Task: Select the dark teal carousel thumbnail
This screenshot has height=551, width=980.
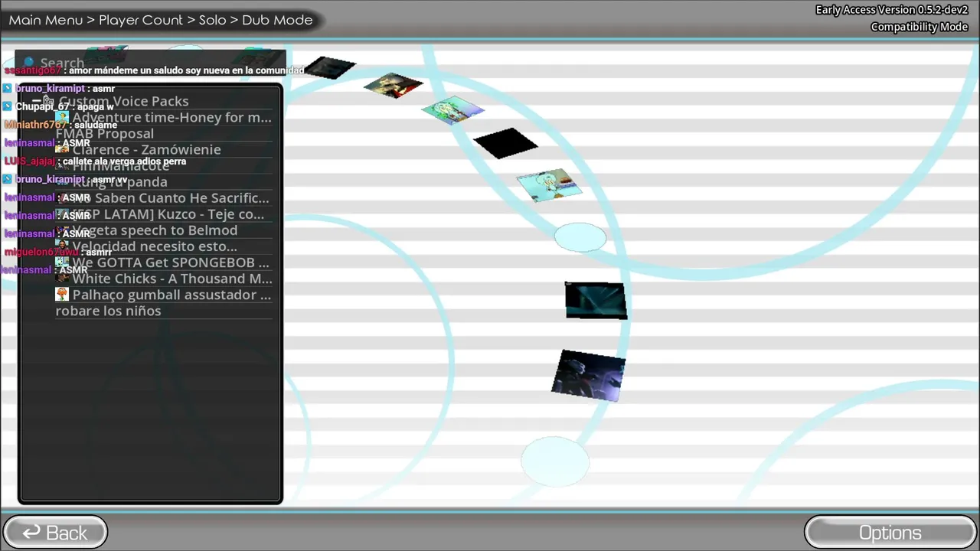Action: 596,300
